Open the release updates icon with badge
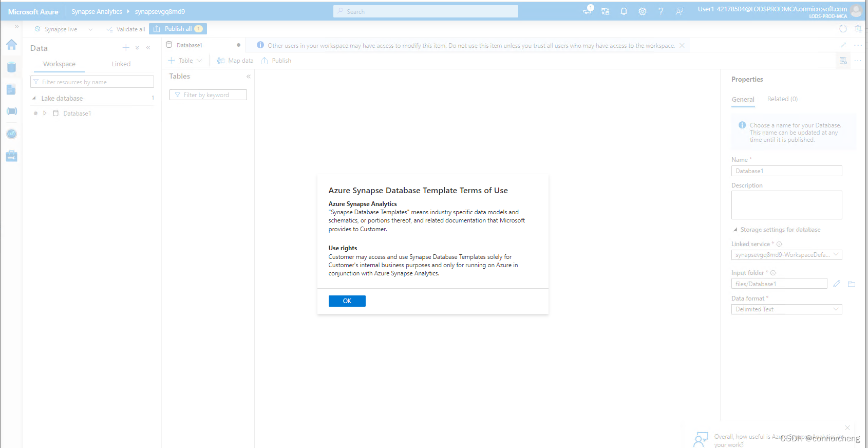The width and height of the screenshot is (868, 448). point(588,10)
